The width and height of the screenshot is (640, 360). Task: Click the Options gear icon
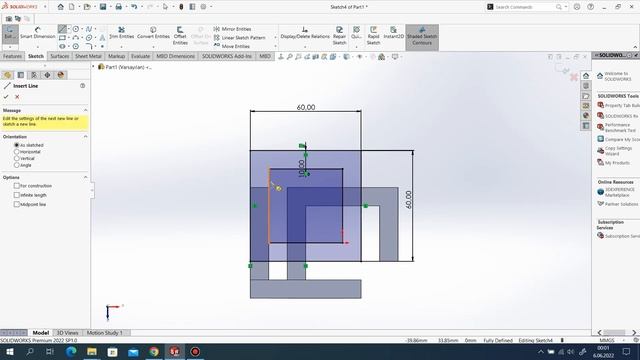(203, 7)
